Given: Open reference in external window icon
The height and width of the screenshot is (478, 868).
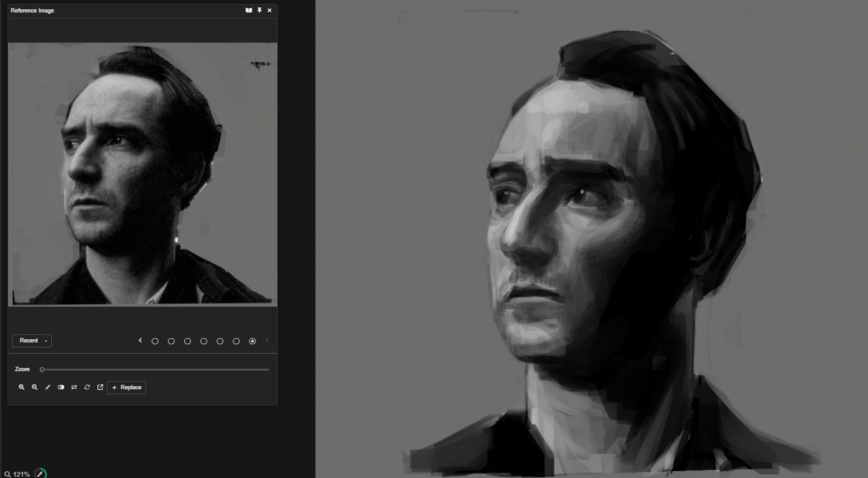Looking at the screenshot, I should [x=100, y=387].
